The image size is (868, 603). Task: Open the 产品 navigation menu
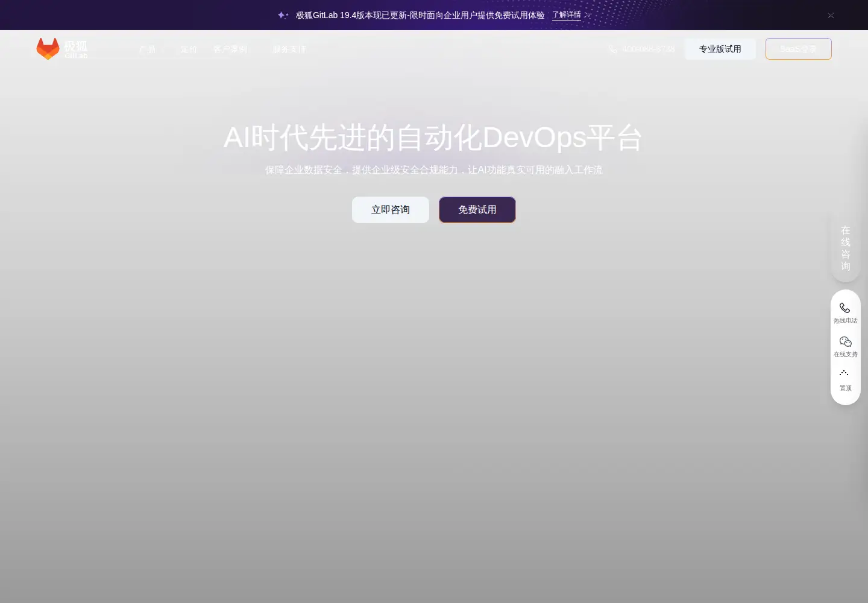pos(148,49)
